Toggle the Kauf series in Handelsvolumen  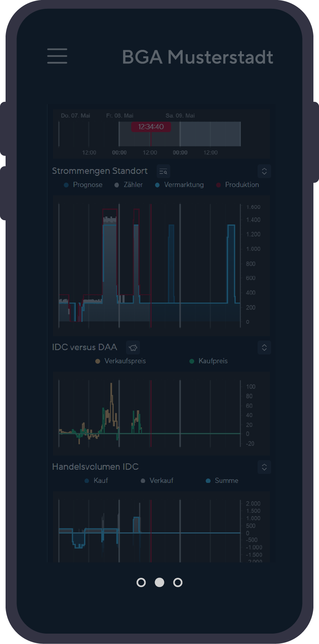tap(96, 481)
